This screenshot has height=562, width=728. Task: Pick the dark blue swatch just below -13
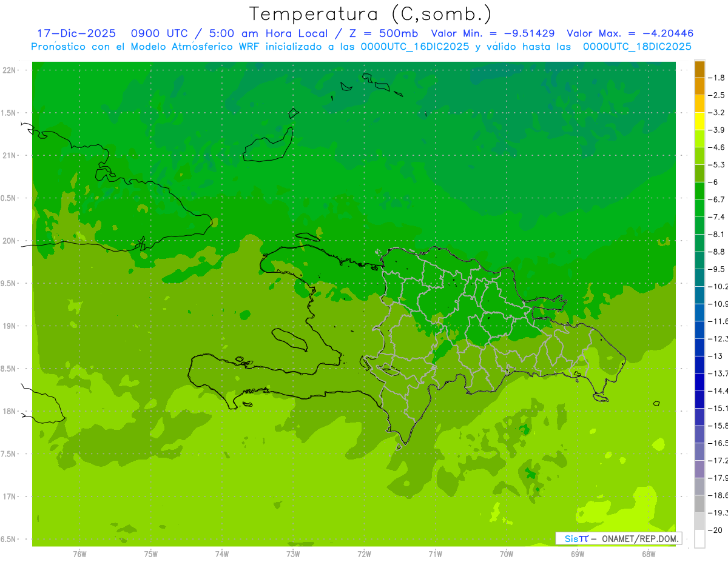pos(699,364)
